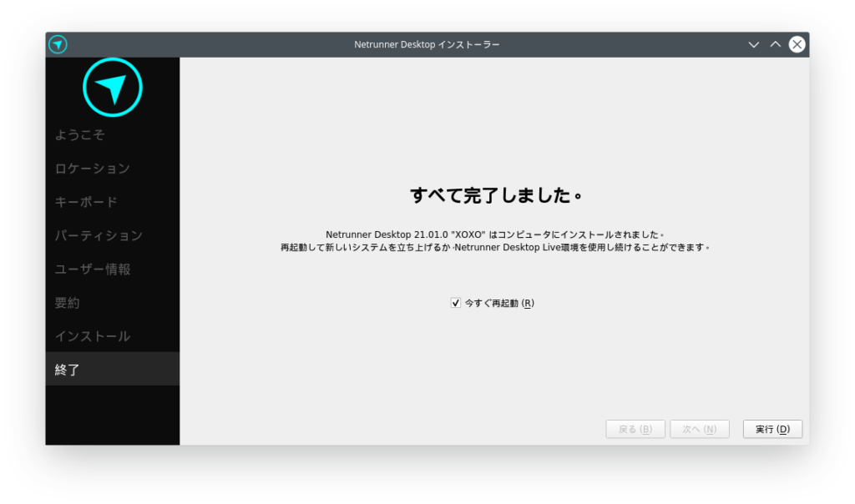Click the Netrunner icon in the title bar

coord(58,44)
